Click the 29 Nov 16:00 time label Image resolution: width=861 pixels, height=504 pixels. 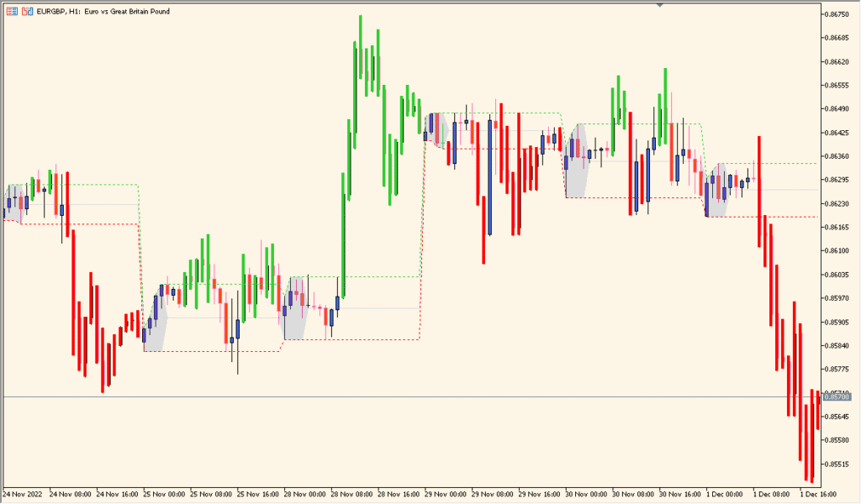(x=540, y=494)
